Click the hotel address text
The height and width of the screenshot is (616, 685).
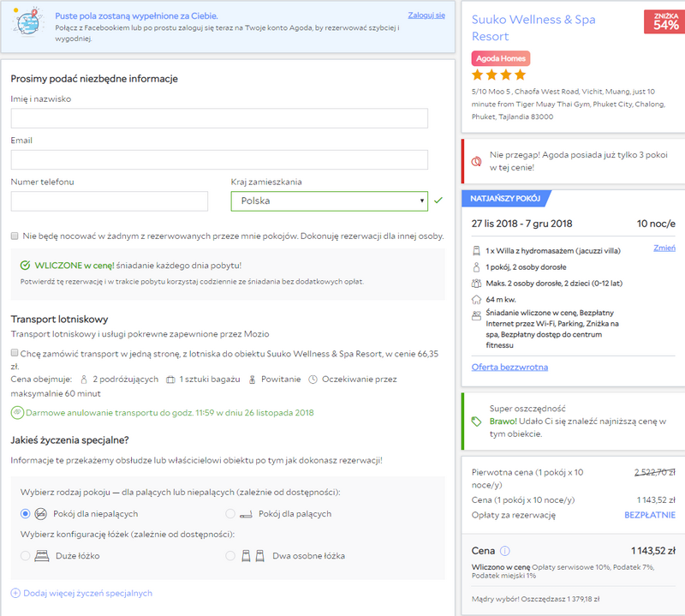pos(568,104)
